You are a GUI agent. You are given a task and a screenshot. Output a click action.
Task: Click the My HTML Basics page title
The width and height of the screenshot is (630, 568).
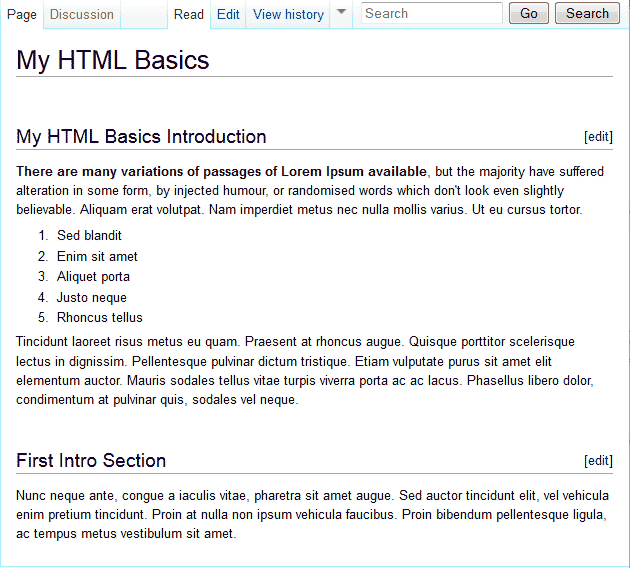click(x=113, y=60)
